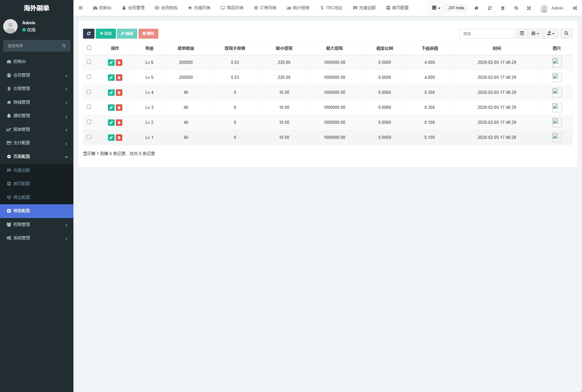582x392 pixels.
Task: Toggle the table card view icon
Action: click(x=522, y=34)
